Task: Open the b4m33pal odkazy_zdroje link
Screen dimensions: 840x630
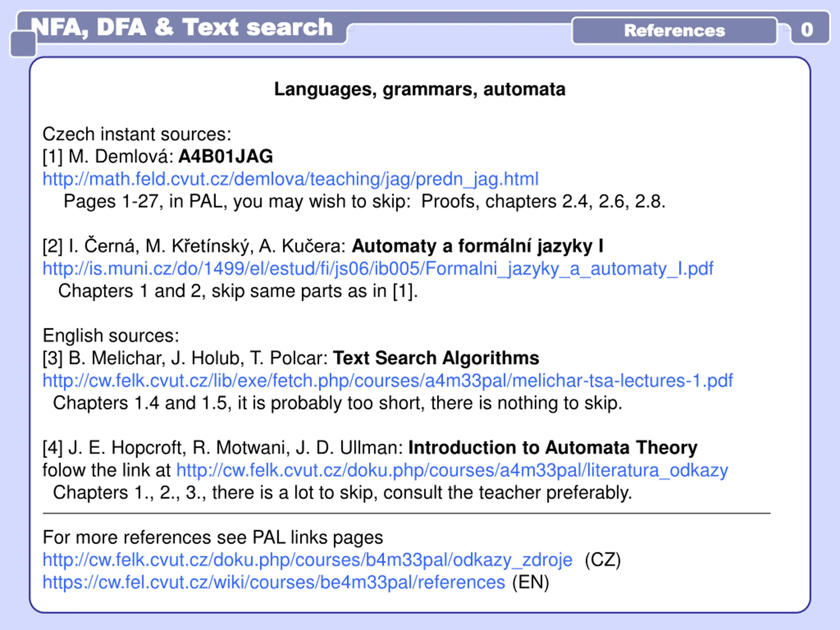Action: [307, 560]
